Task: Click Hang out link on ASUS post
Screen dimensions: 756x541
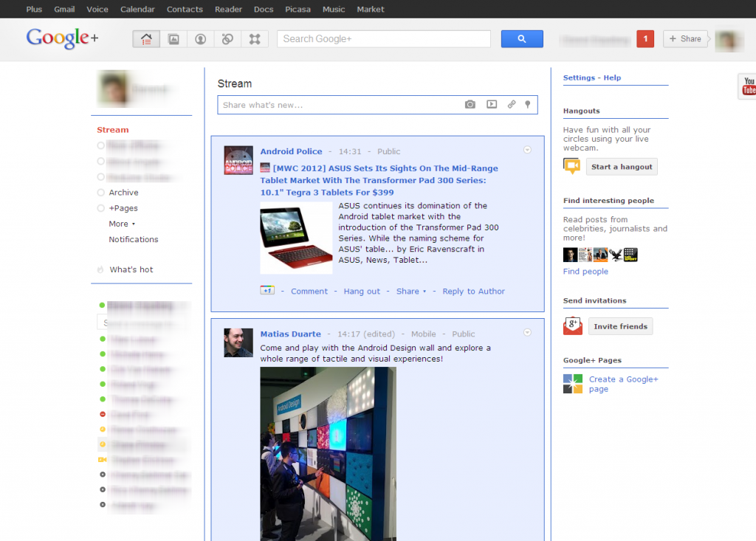Action: pos(362,292)
